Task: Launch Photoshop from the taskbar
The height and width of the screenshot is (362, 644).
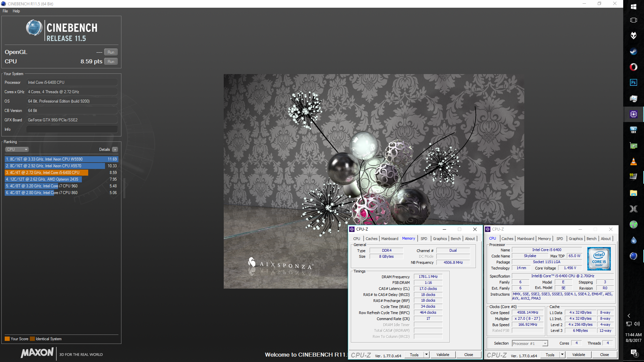Action: pos(633,82)
